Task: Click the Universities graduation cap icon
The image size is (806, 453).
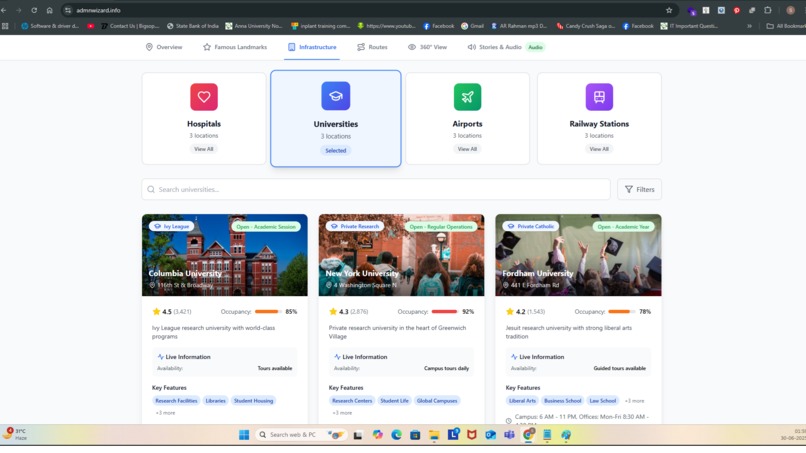Action: 336,96
